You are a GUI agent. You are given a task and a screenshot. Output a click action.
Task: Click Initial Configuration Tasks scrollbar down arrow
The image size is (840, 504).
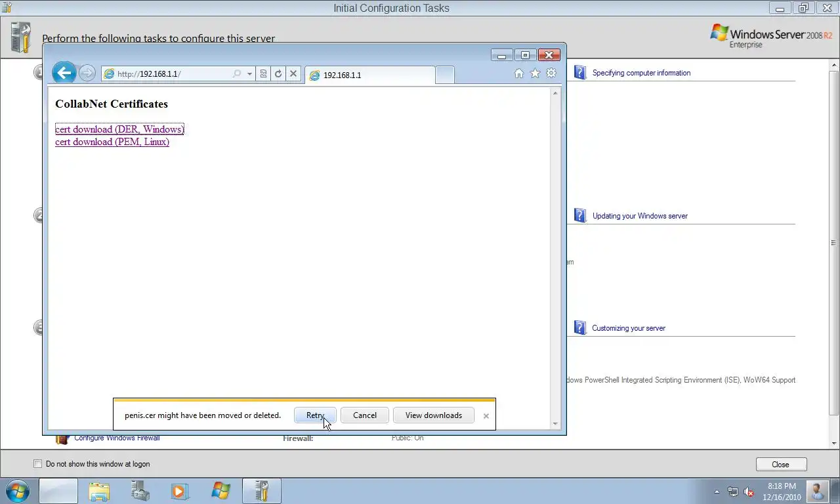[x=834, y=444]
